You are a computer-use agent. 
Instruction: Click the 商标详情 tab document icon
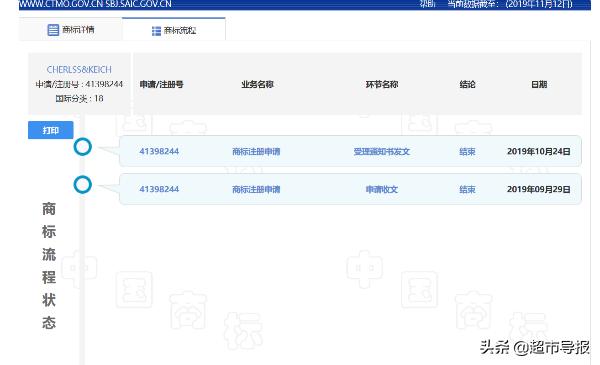tap(53, 30)
